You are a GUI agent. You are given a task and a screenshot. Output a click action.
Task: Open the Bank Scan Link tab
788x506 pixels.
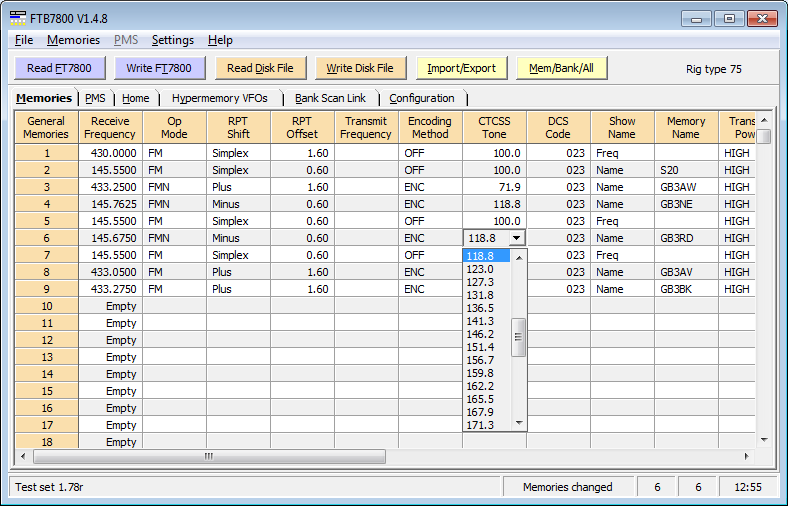point(330,98)
